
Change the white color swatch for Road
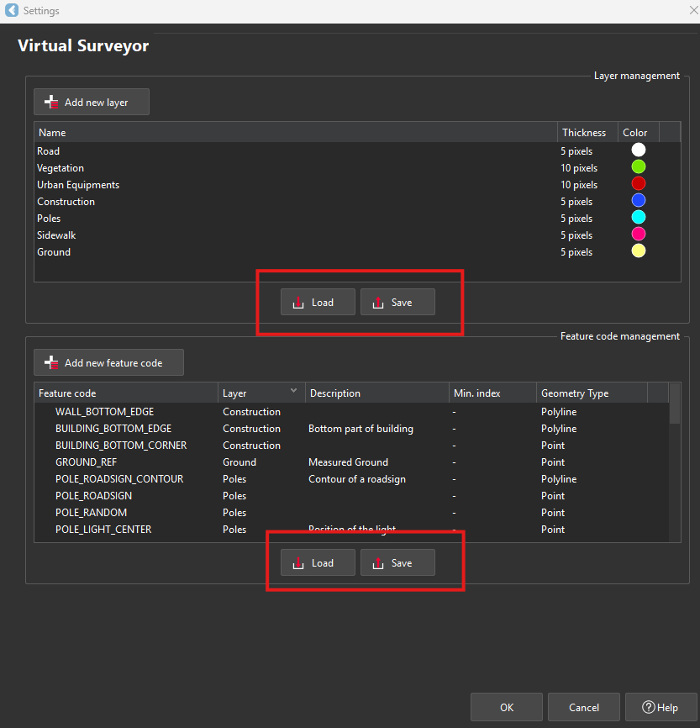coord(639,150)
